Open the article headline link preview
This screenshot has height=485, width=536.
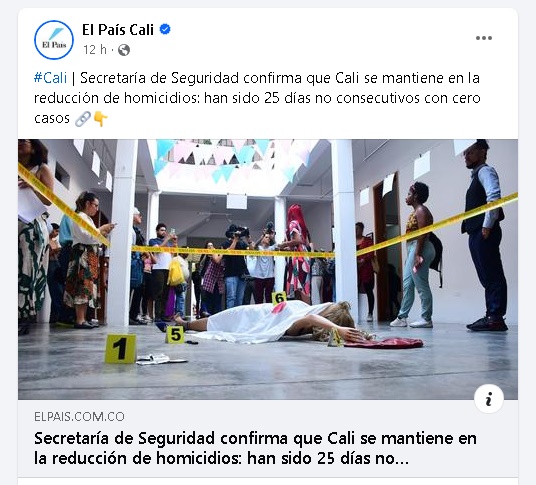tap(255, 448)
